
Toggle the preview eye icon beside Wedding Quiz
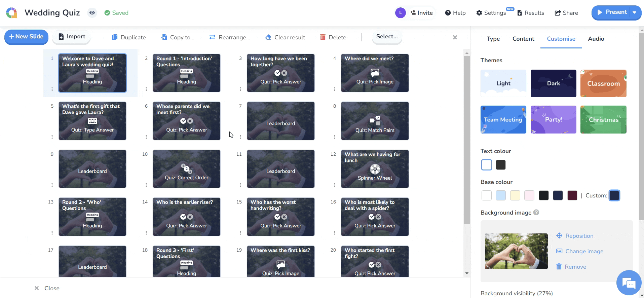(x=92, y=13)
